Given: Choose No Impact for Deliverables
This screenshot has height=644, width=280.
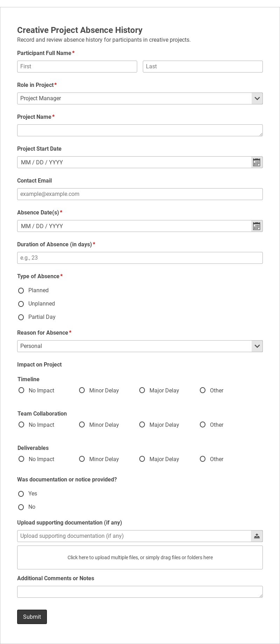Looking at the screenshot, I should (x=21, y=459).
